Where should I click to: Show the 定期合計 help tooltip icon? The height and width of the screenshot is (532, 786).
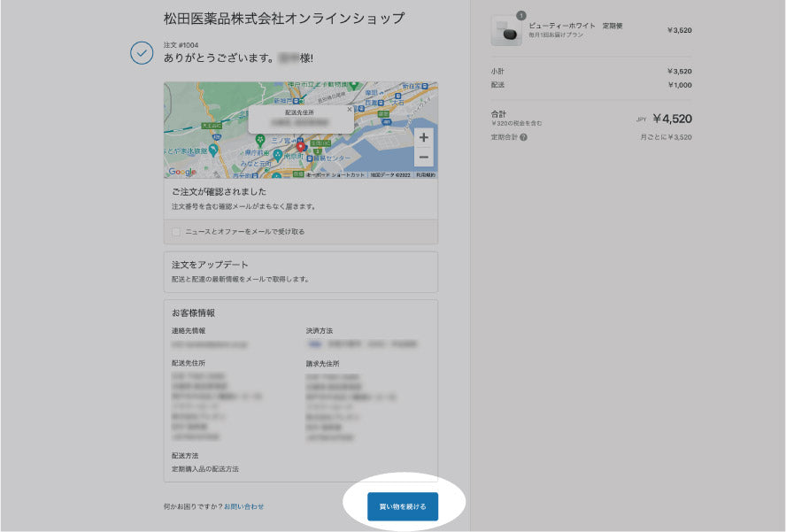pos(523,137)
